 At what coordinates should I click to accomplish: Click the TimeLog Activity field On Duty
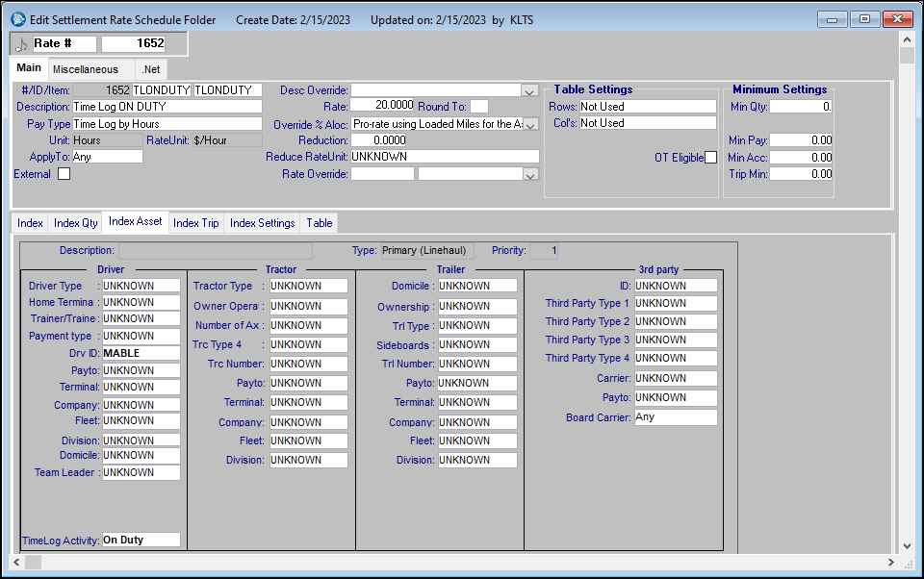141,540
